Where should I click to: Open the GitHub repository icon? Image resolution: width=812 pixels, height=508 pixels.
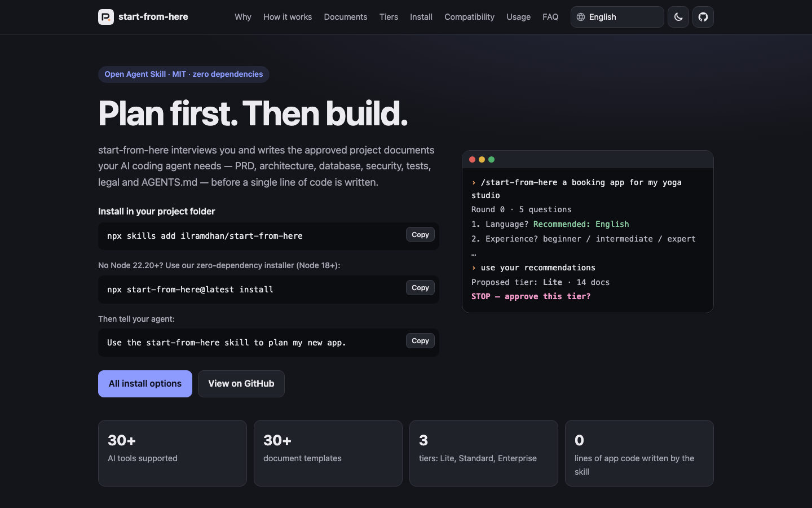[x=703, y=17]
